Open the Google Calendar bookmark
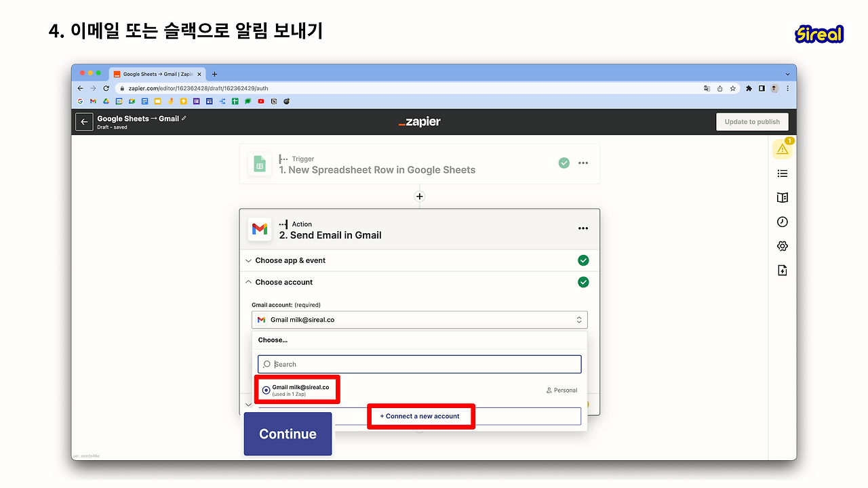The image size is (868, 488). click(x=119, y=102)
